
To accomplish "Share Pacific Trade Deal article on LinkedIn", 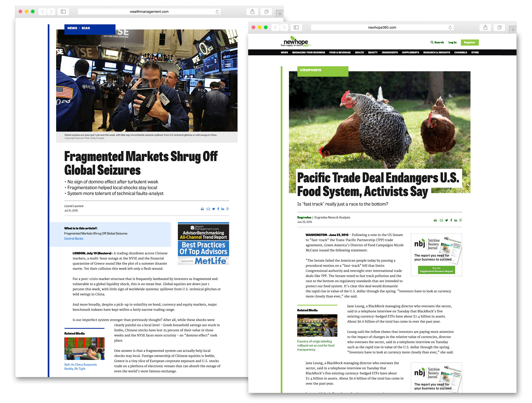I will click(x=456, y=220).
